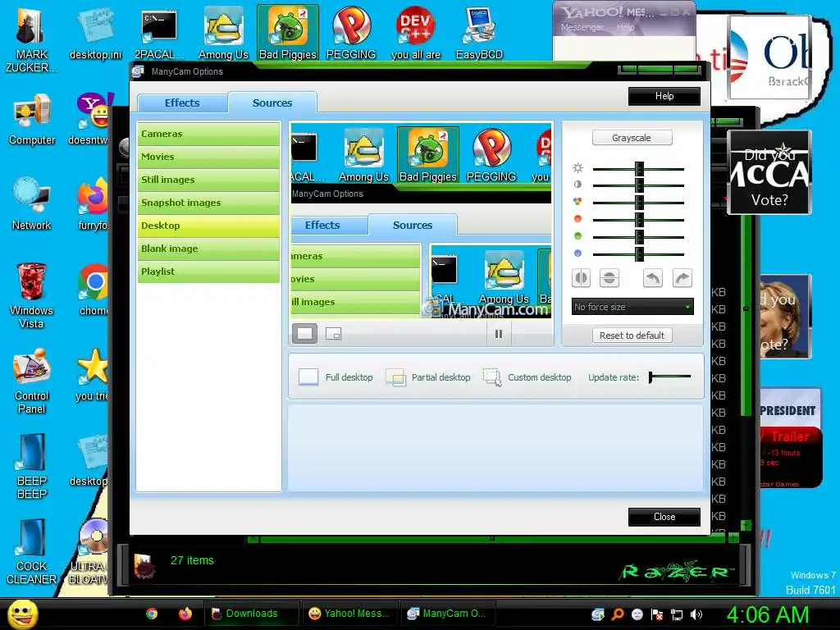Select the Full desktop capture option

[x=336, y=377]
